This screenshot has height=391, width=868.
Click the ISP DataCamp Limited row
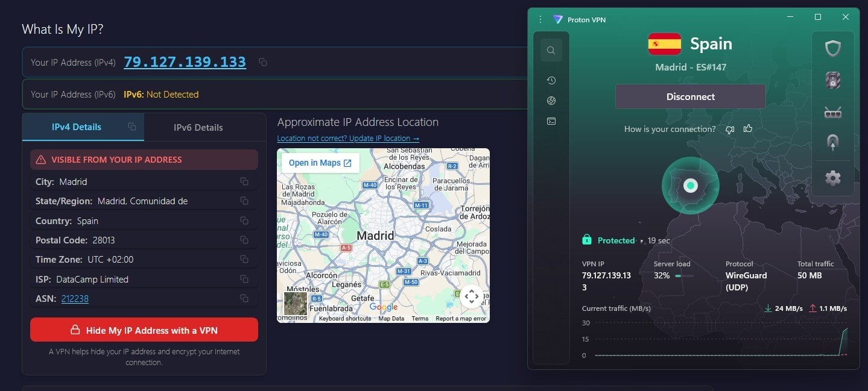[144, 279]
